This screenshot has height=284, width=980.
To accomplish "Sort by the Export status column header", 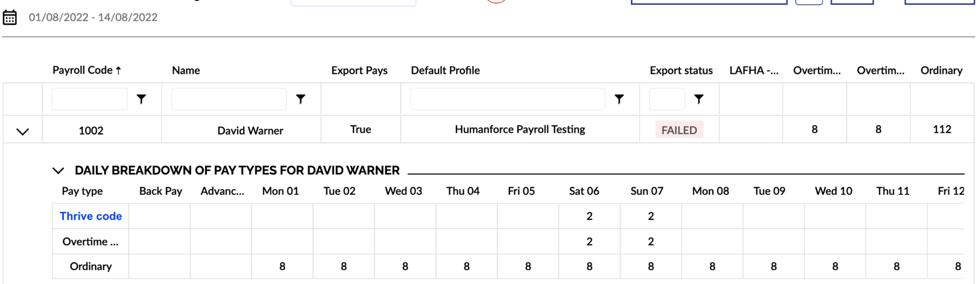I will tap(681, 70).
